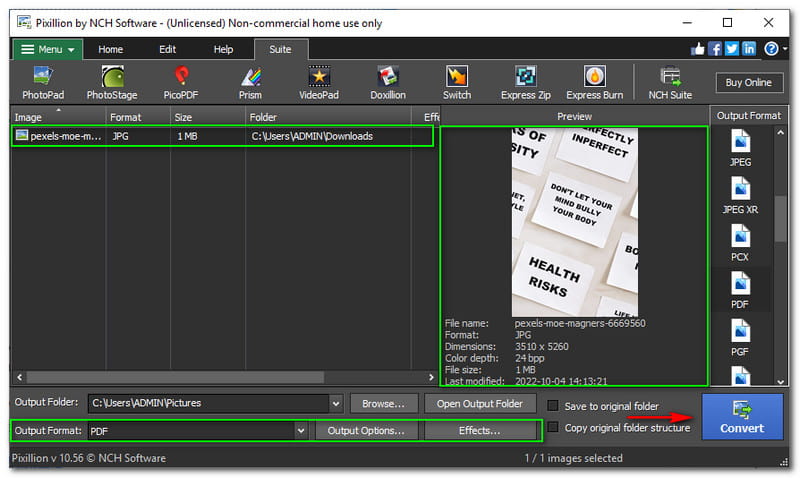Click the Browse... button
800x478 pixels.
pos(383,403)
